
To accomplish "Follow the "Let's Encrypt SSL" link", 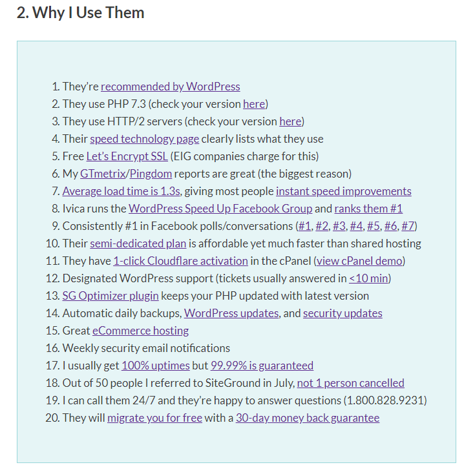I will (x=127, y=156).
